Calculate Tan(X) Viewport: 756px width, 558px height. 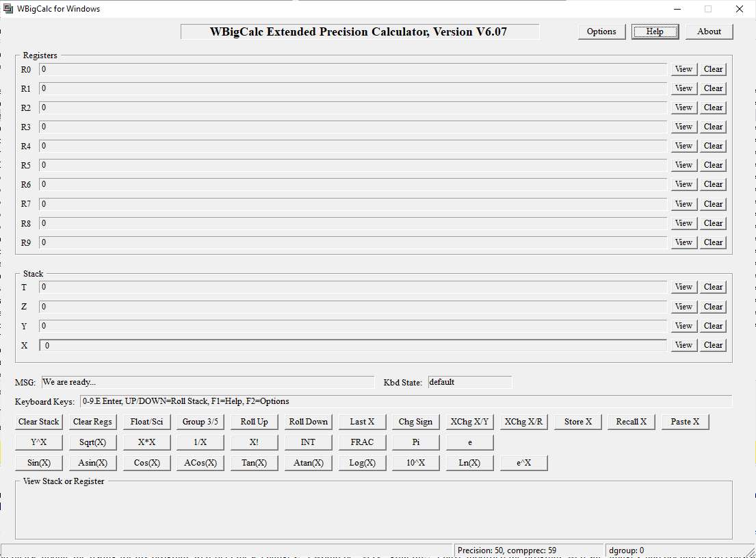pos(254,463)
